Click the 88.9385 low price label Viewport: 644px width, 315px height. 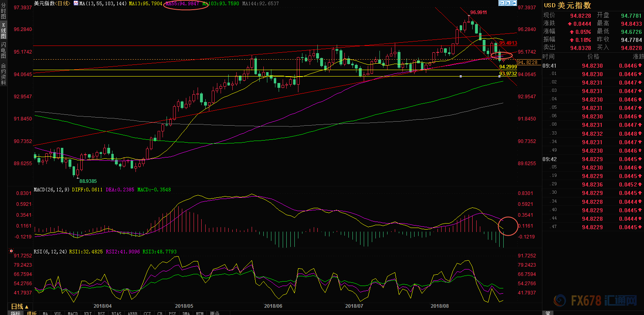pyautogui.click(x=88, y=181)
